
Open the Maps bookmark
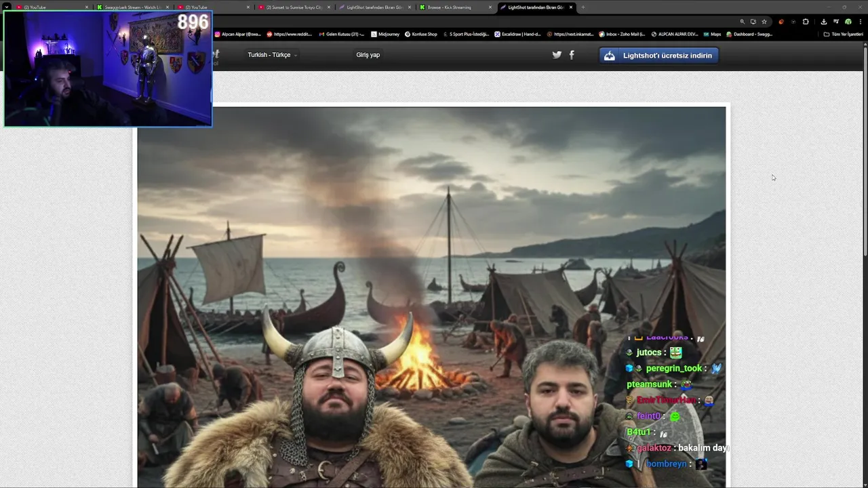click(712, 34)
